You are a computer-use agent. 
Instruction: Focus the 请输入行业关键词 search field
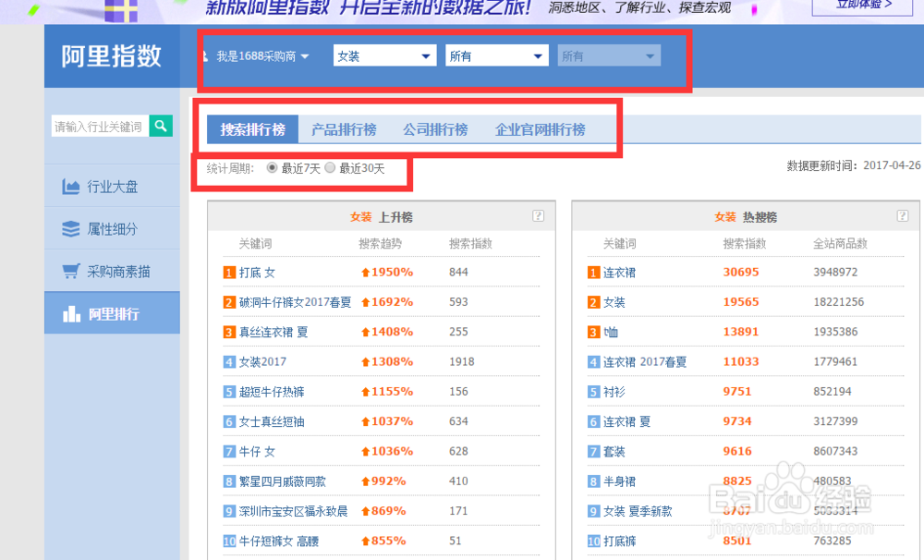tap(100, 127)
